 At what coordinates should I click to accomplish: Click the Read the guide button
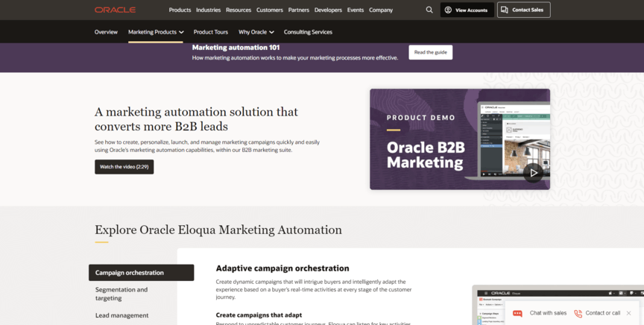430,52
